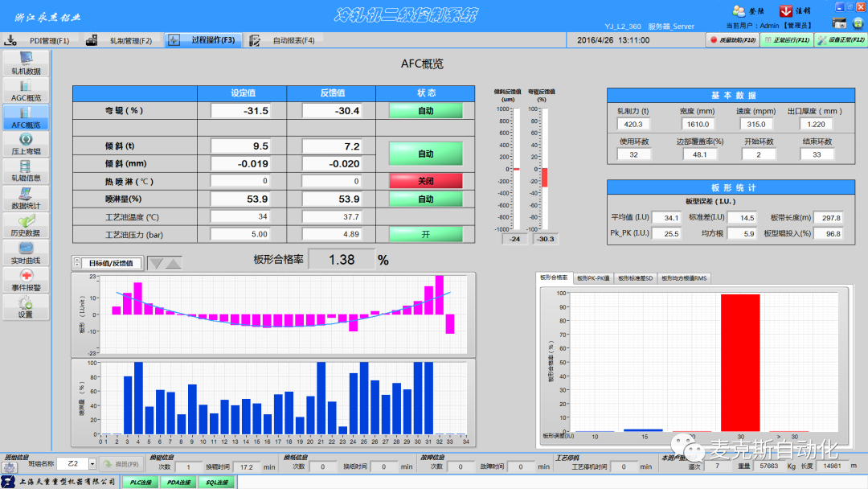The height and width of the screenshot is (489, 868).
Task: Open the 设置 settings sidebar icon
Action: tap(26, 307)
